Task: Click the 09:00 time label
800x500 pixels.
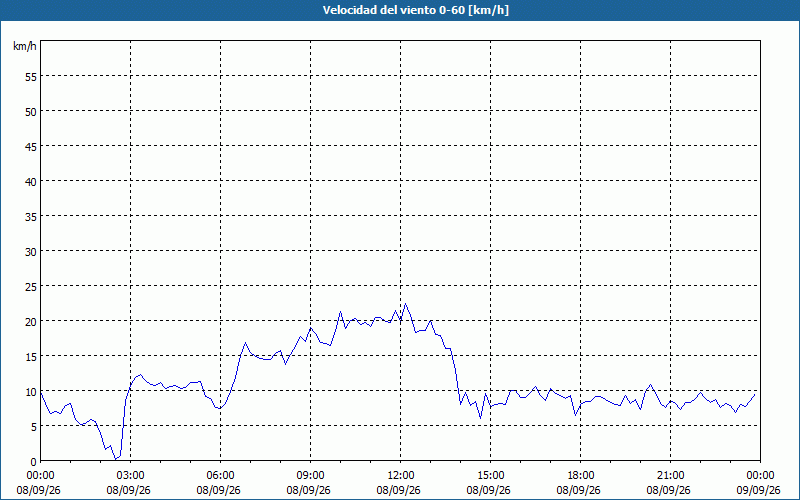Action: tap(310, 476)
